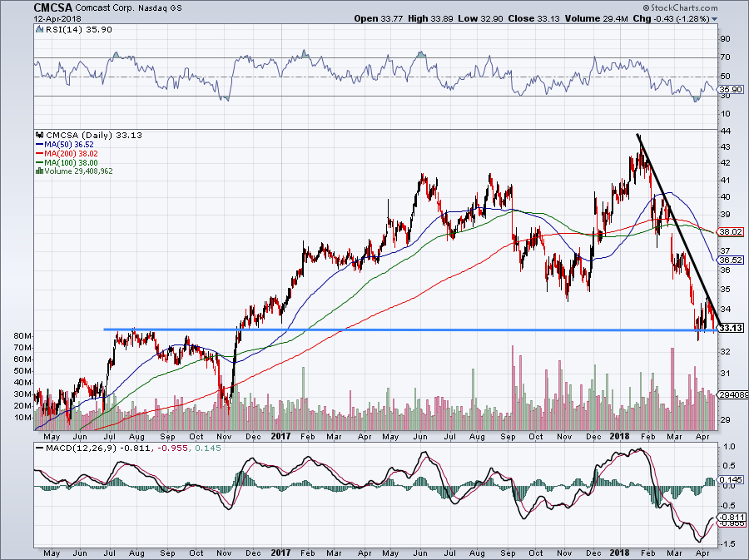Click the 2017 year label on bottom MACD axis
Screen dimensions: 749x560
tap(280, 553)
